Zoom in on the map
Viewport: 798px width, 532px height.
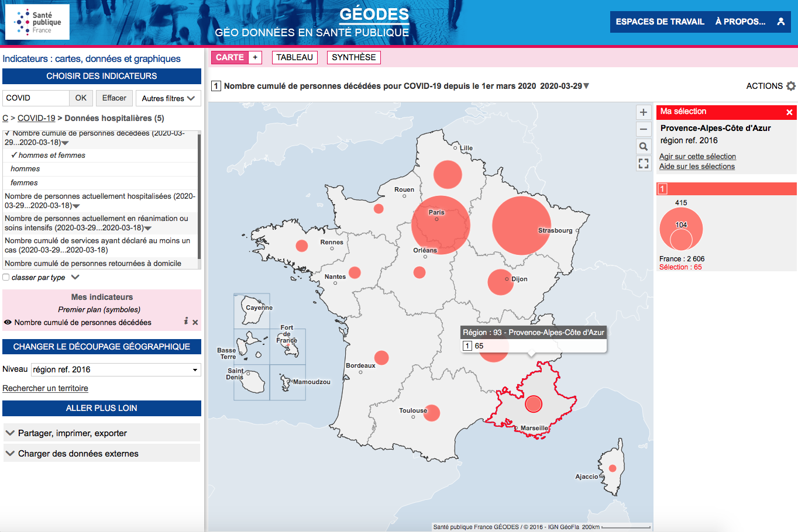pos(644,112)
